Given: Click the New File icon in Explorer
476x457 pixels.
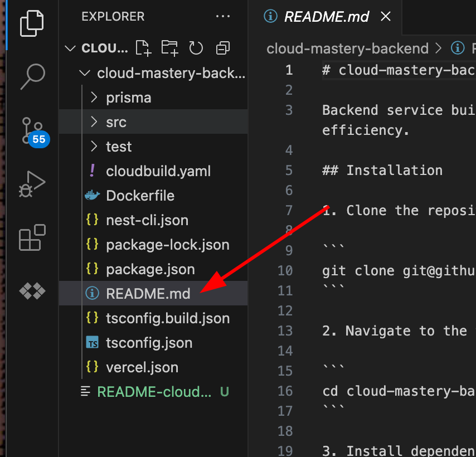Looking at the screenshot, I should pyautogui.click(x=143, y=48).
